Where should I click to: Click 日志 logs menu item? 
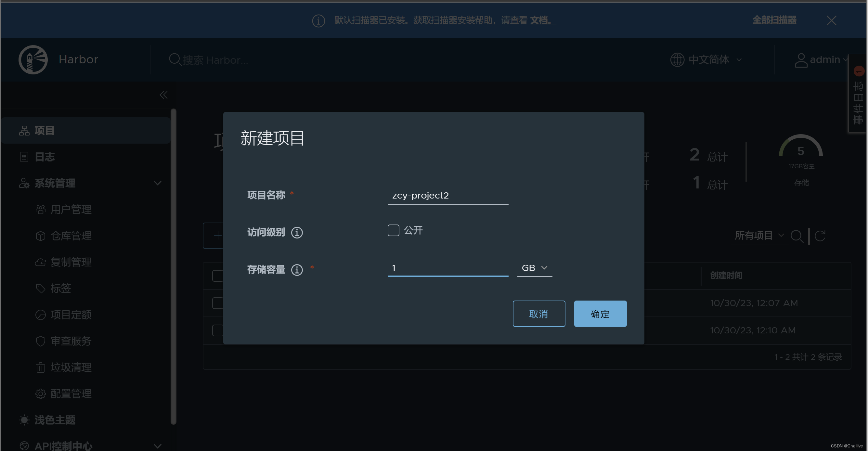[45, 157]
